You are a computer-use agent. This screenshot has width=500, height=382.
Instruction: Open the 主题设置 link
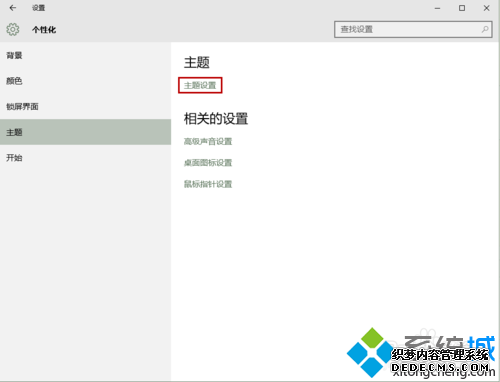point(200,85)
